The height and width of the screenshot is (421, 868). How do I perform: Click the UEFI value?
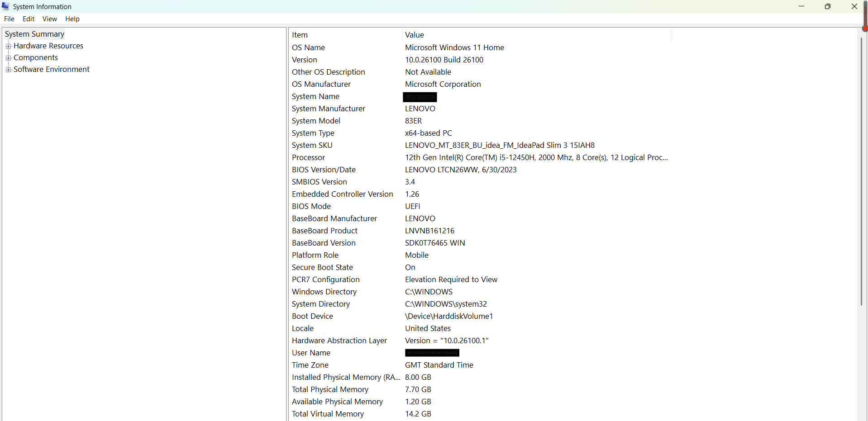point(413,206)
